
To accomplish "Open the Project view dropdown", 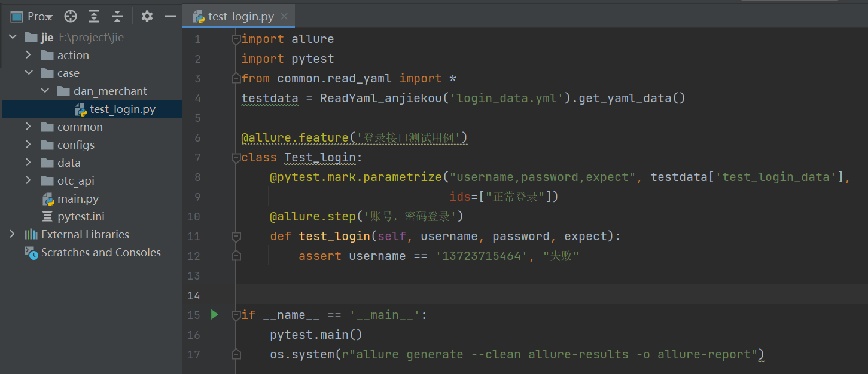I will click(x=39, y=17).
